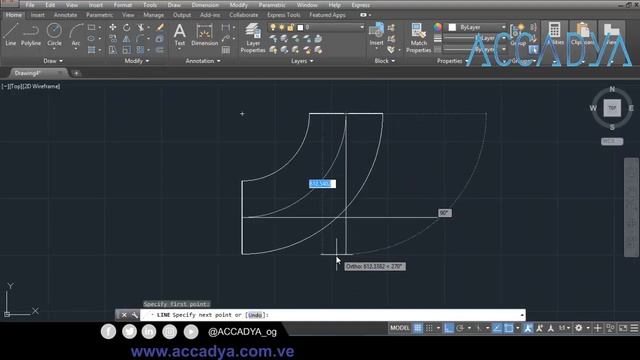Activate the Array modify tool
640x360 pixels.
click(140, 50)
